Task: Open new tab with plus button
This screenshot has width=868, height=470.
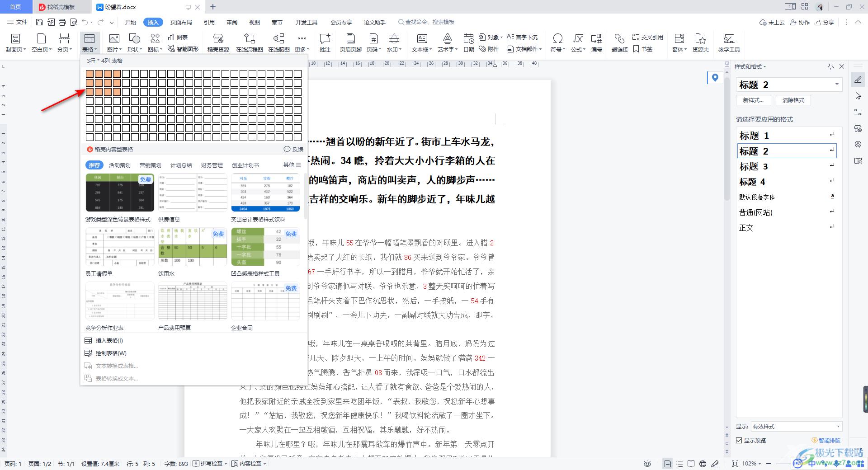Action: click(213, 7)
